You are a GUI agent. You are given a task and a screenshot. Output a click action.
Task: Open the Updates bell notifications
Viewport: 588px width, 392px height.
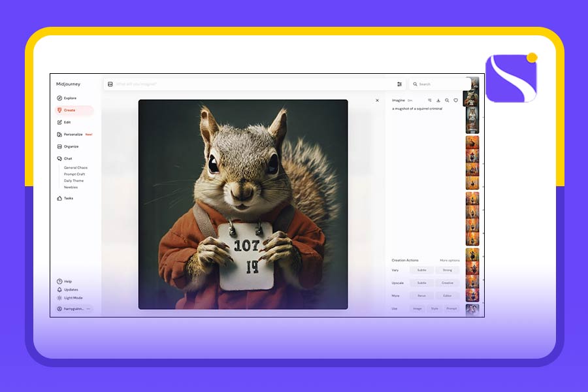point(71,289)
